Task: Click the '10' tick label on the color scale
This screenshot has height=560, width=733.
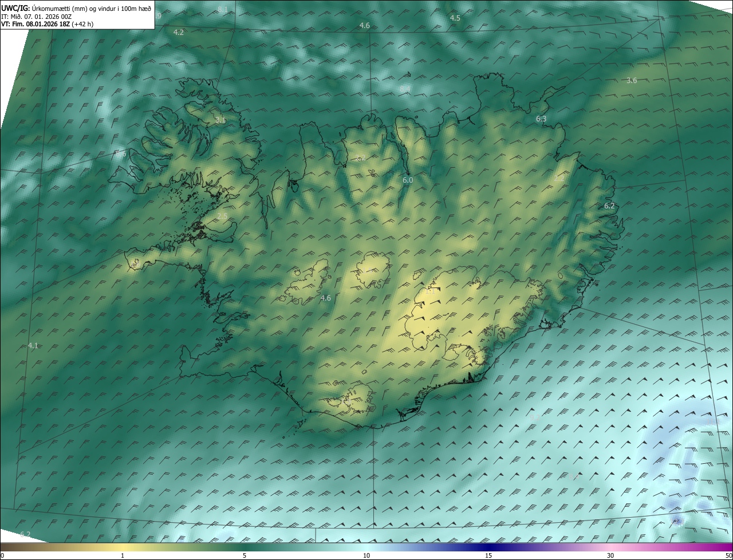Action: click(366, 555)
